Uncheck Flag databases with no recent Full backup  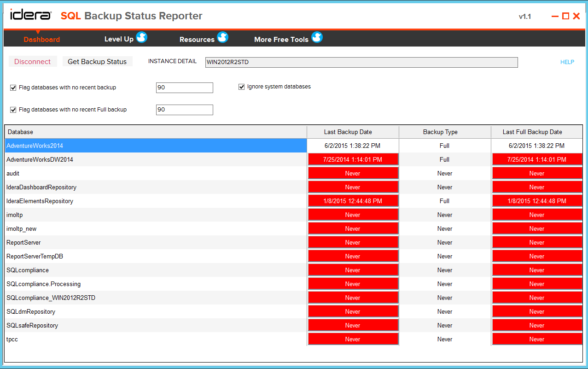(13, 110)
